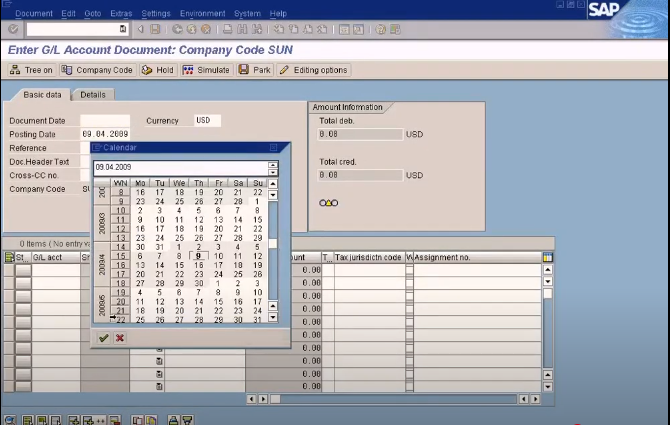The width and height of the screenshot is (670, 425).
Task: Click the Last Page icon
Action: (322, 29)
